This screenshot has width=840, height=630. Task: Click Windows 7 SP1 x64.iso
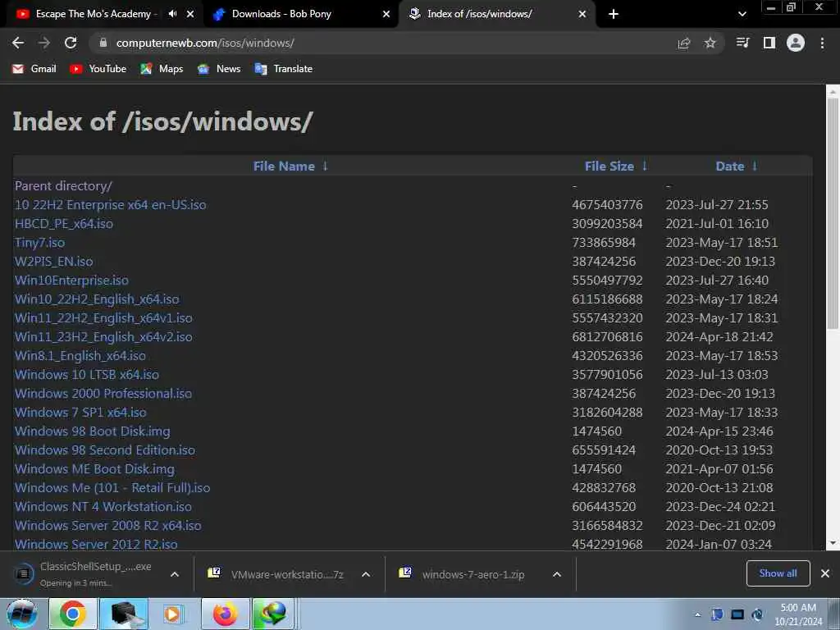click(80, 412)
